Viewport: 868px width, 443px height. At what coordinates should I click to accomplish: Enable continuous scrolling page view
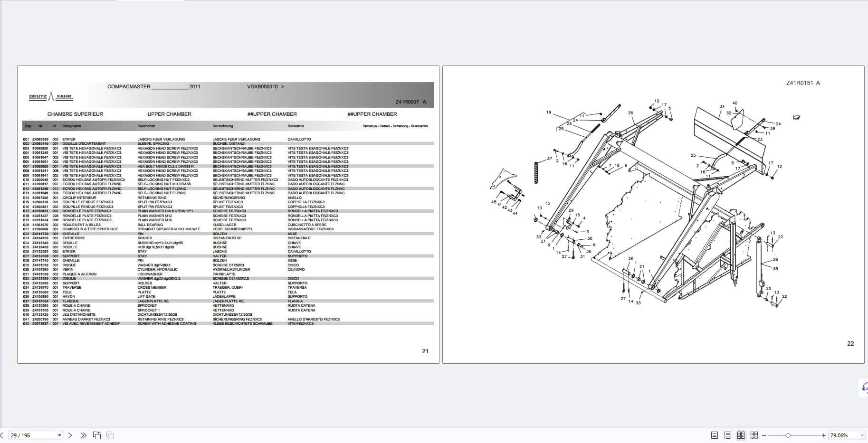tap(728, 435)
